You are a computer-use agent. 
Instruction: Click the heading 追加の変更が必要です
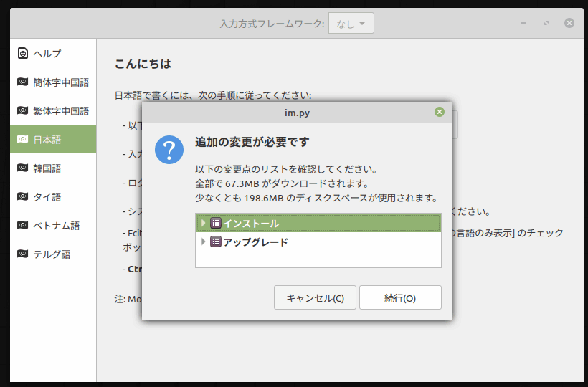pos(252,142)
